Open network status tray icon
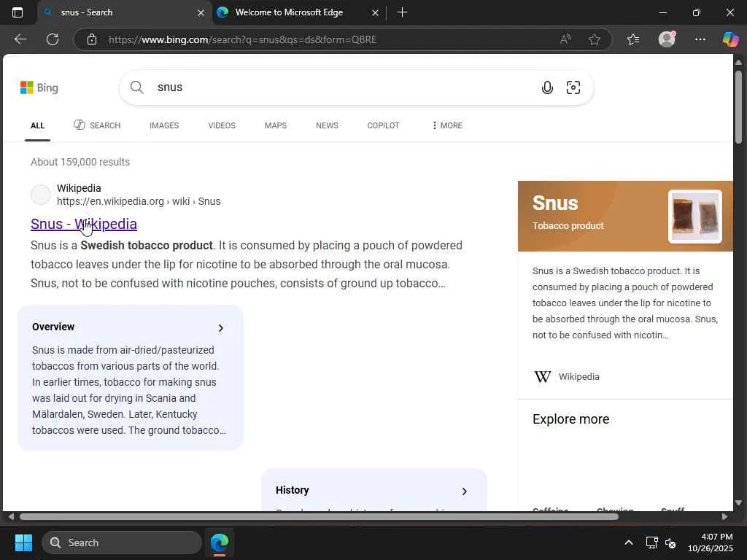 click(x=651, y=542)
